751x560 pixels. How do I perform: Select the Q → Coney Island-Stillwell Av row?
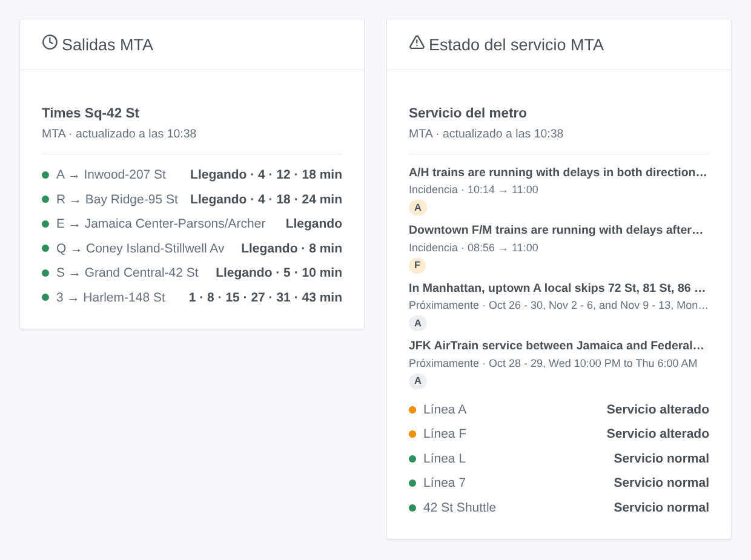point(192,248)
